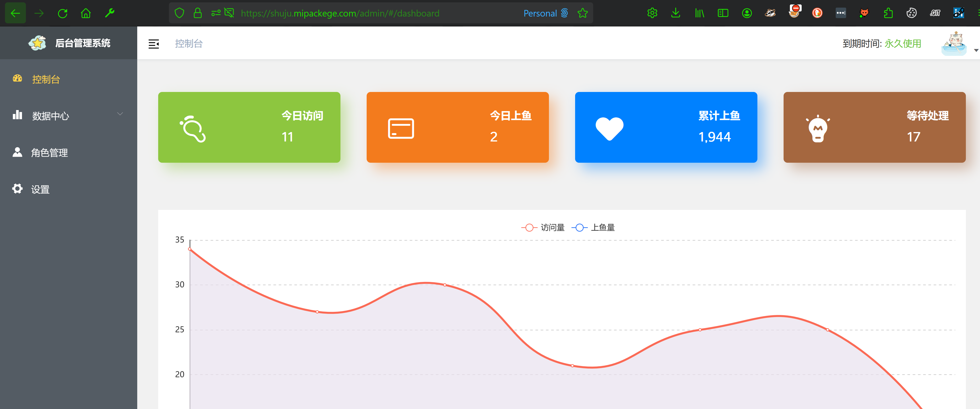Collapse sidebar with hamburger menu icon
This screenshot has width=980, height=409.
[x=153, y=44]
